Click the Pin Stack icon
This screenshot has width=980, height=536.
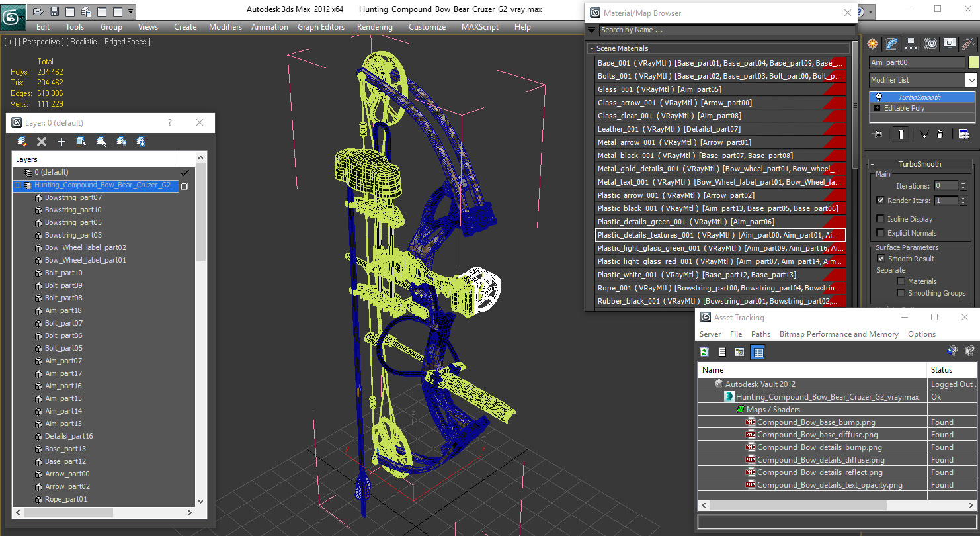point(878,134)
